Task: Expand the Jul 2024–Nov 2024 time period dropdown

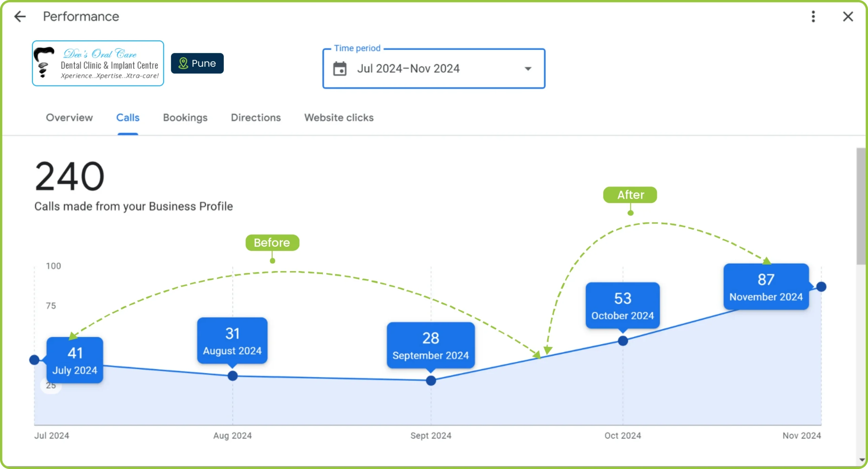Action: 527,69
